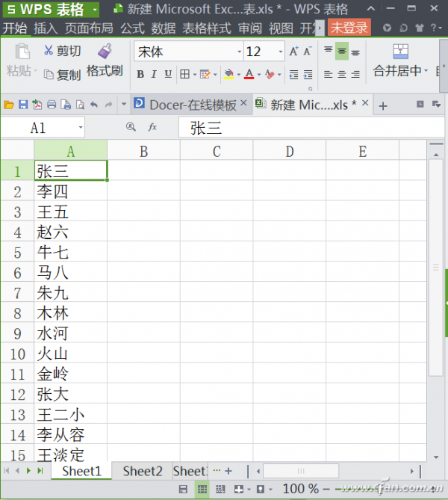This screenshot has height=500, width=448.
Task: Align text left
Action: 329,74
